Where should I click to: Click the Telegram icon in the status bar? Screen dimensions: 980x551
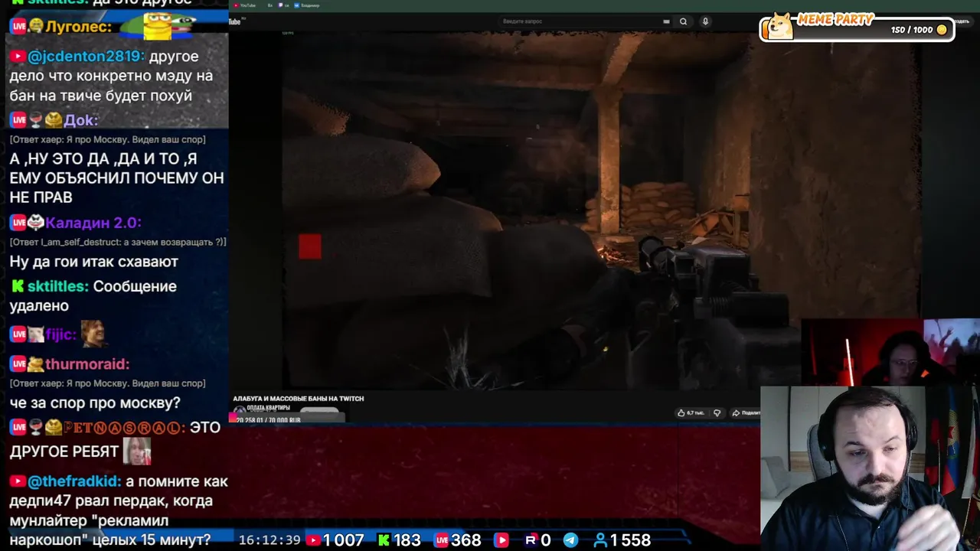click(570, 540)
